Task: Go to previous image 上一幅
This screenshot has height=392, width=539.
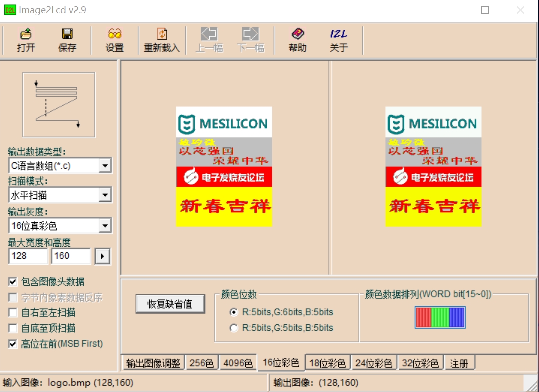Action: [x=209, y=40]
